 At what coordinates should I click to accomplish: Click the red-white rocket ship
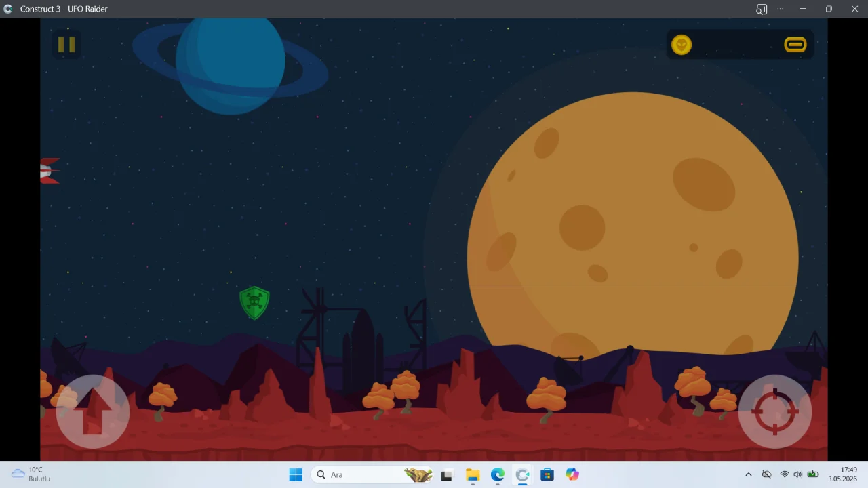click(x=50, y=171)
